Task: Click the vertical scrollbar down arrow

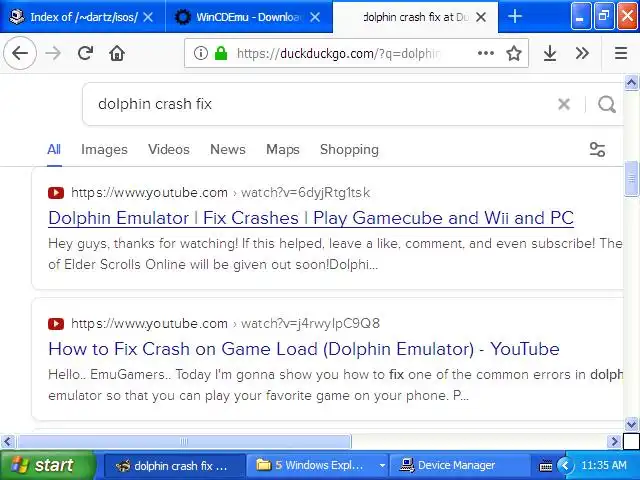Action: click(631, 424)
